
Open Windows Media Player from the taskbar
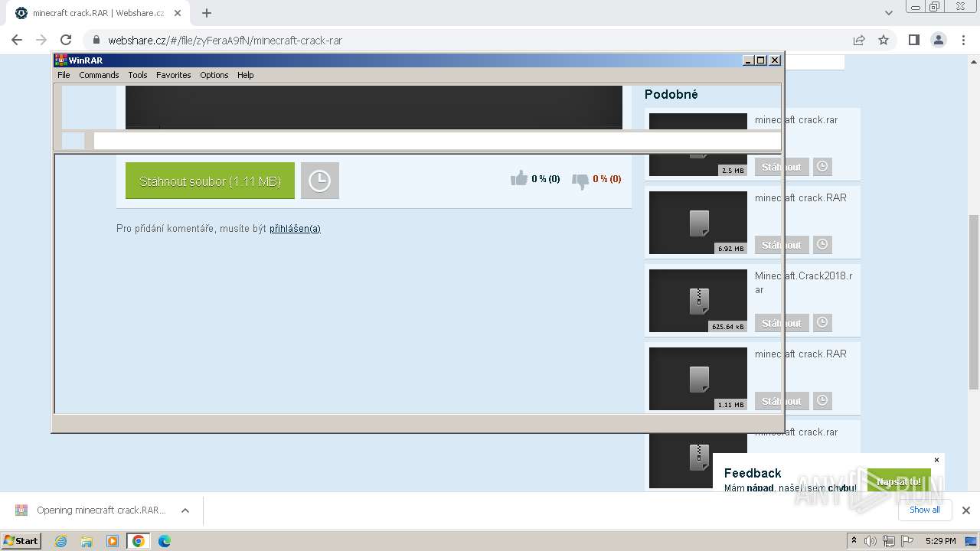[x=113, y=541]
